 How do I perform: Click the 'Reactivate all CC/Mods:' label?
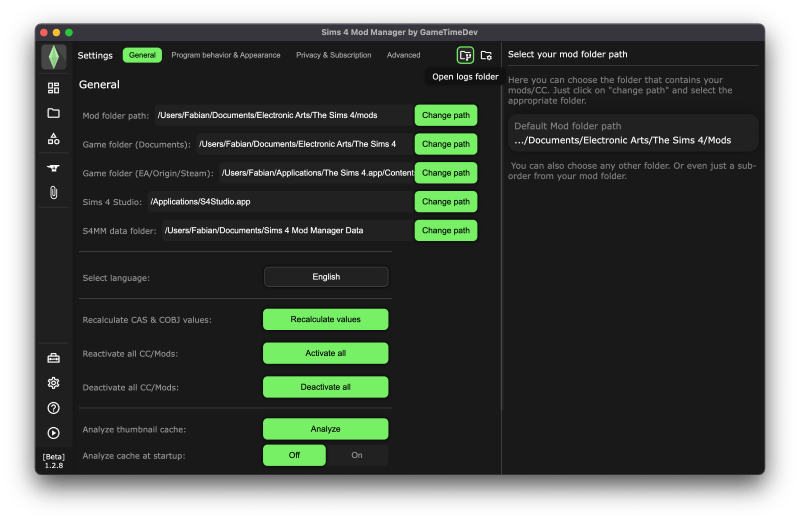click(130, 354)
